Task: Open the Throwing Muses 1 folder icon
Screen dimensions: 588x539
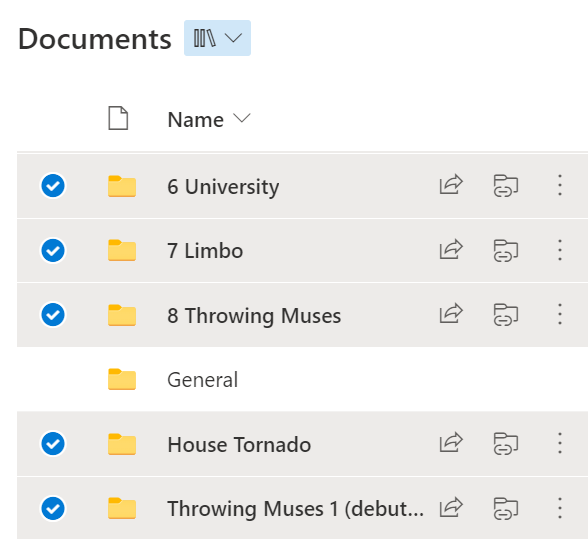Action: pos(122,508)
